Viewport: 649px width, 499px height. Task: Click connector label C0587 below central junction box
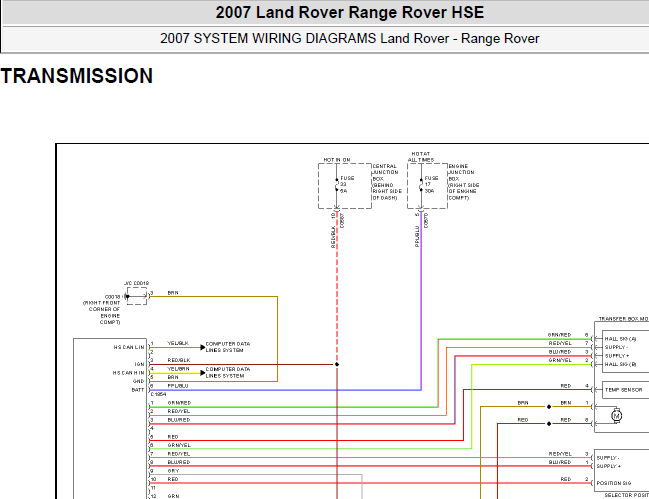342,221
